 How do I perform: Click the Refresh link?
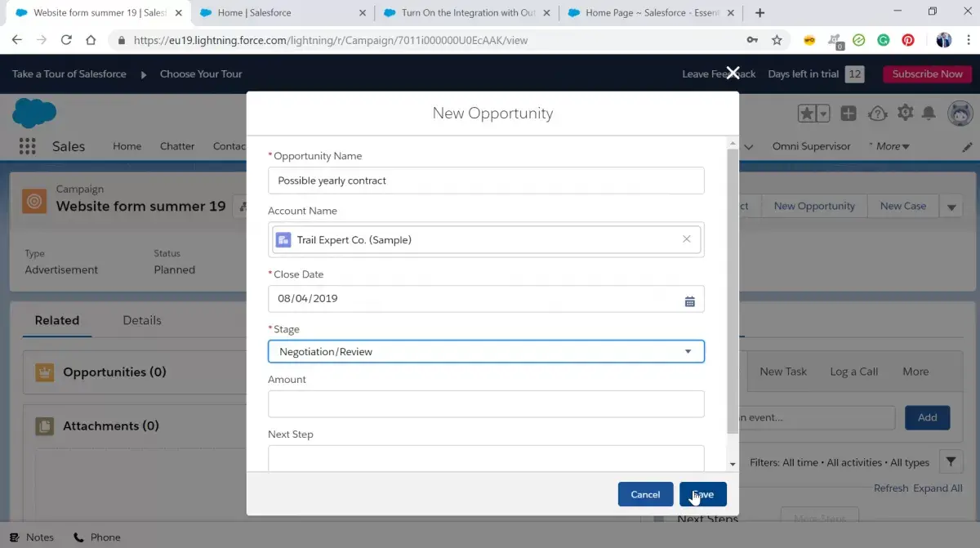click(891, 488)
